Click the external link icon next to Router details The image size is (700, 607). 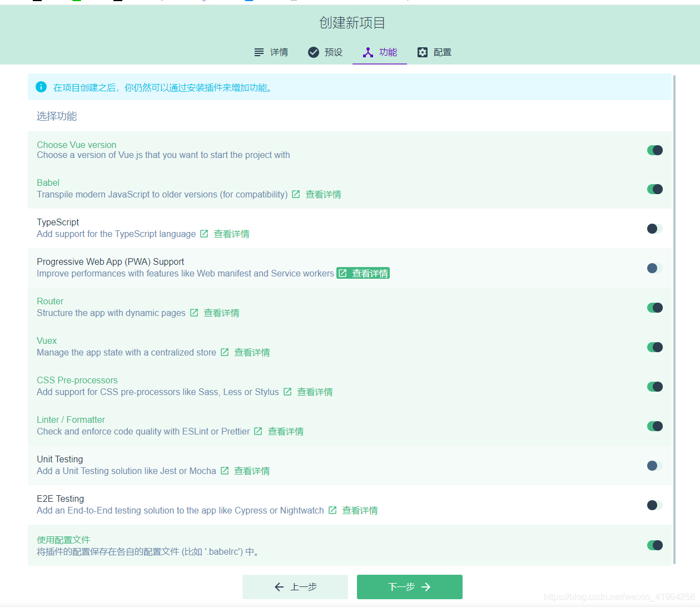point(193,313)
